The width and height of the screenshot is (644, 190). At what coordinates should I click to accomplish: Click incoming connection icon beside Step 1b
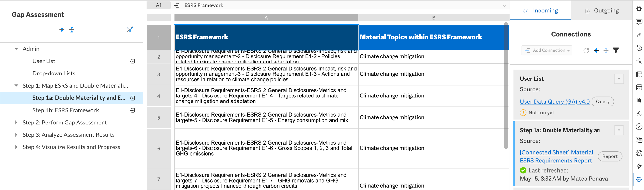tap(133, 110)
